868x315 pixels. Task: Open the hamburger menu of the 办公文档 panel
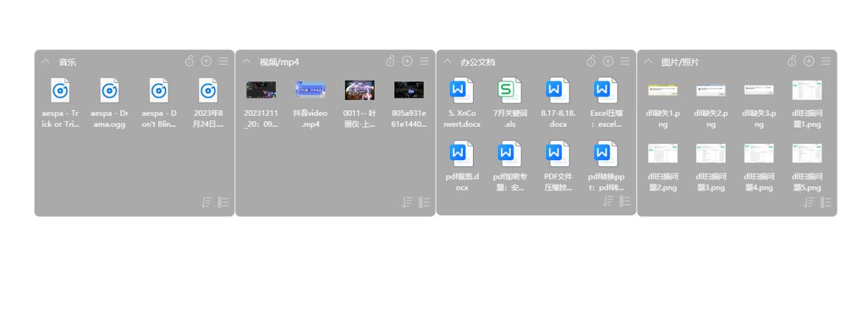pyautogui.click(x=625, y=61)
